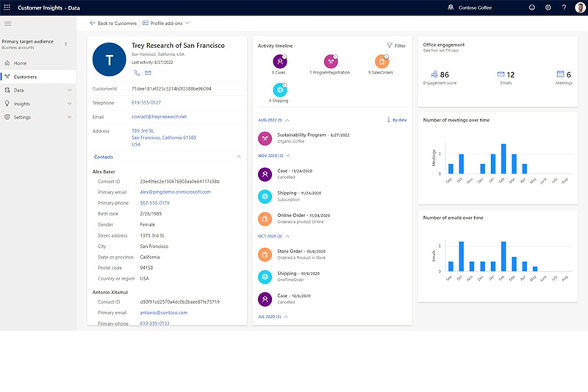Click the Number of emails over time heading
Screen dimensions: 588x392
pos(453,218)
